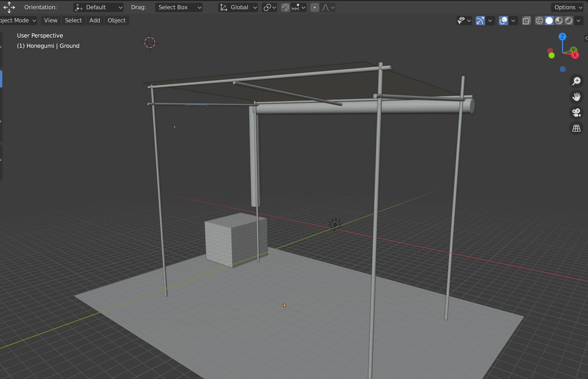Click the Proportional Editing icon
The height and width of the screenshot is (379, 588).
[x=315, y=7]
